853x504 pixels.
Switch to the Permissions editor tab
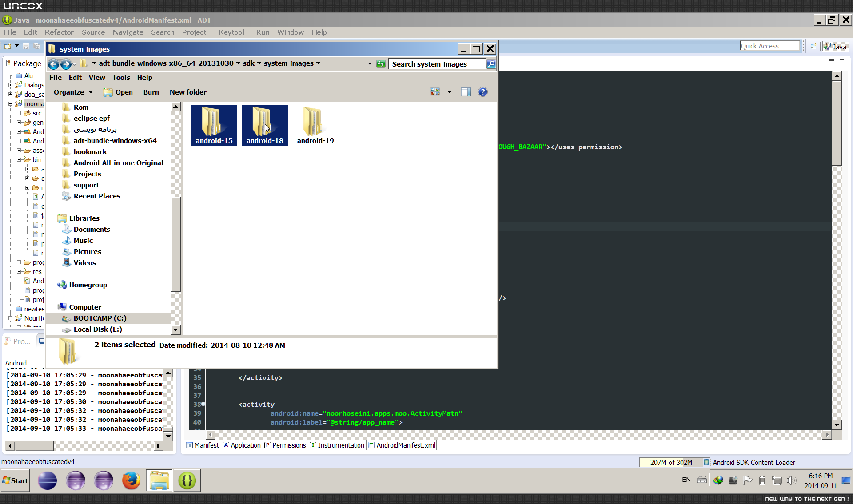point(285,445)
